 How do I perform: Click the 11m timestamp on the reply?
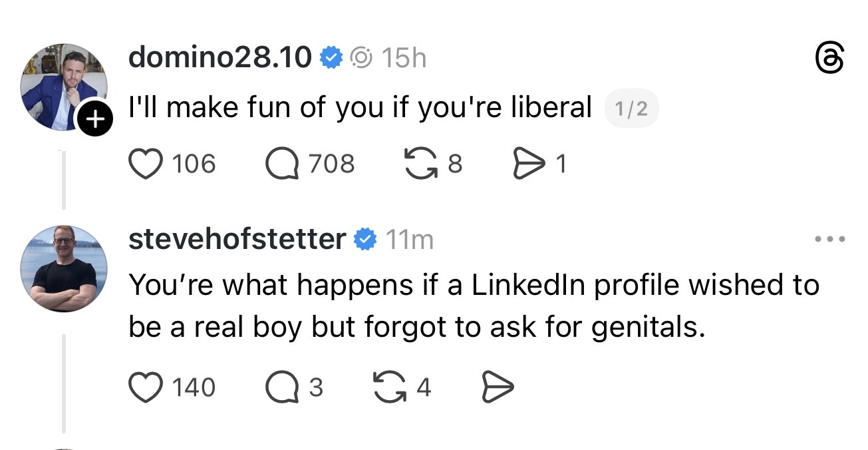click(409, 239)
